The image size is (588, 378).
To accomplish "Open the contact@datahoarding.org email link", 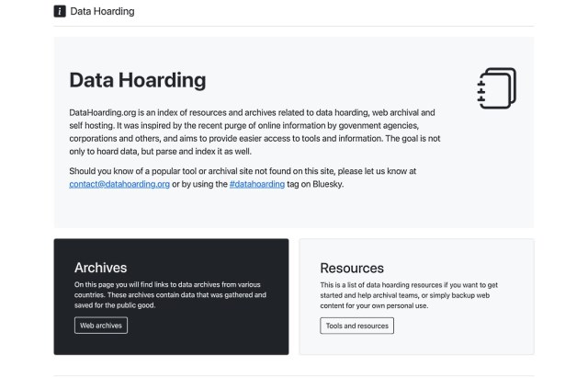I will [119, 184].
